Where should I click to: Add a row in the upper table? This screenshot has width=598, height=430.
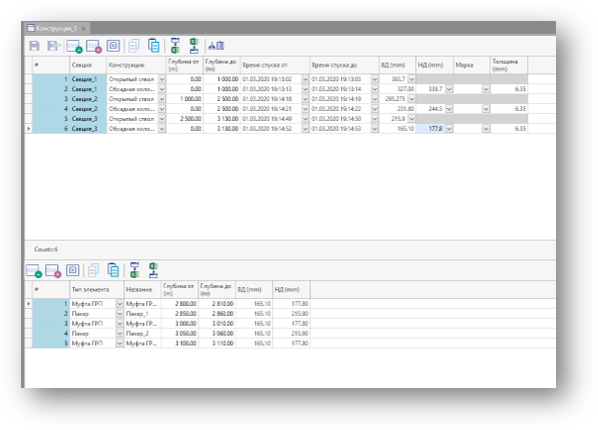pos(74,46)
